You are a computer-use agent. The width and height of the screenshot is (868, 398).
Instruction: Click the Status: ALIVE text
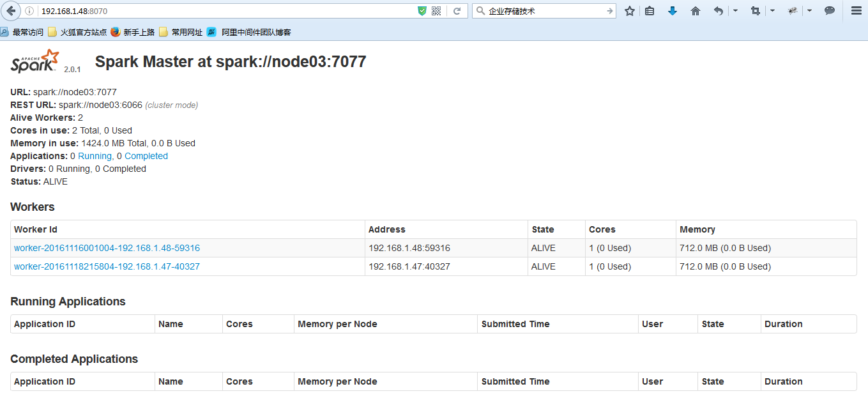pyautogui.click(x=39, y=181)
